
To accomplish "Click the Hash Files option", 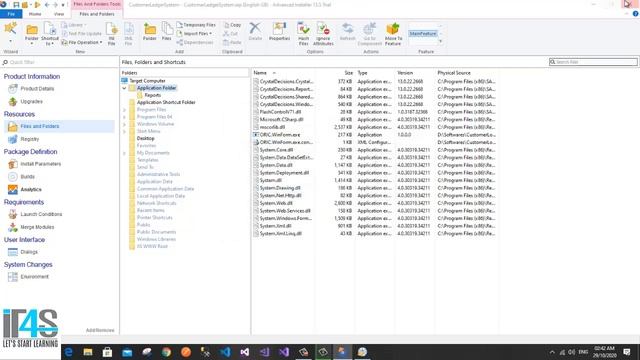I will pos(303,34).
